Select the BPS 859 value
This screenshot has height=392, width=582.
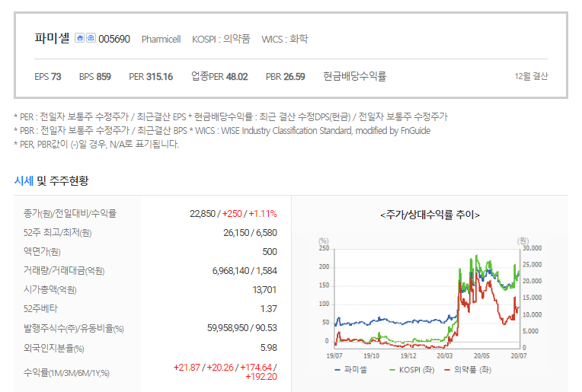(95, 77)
